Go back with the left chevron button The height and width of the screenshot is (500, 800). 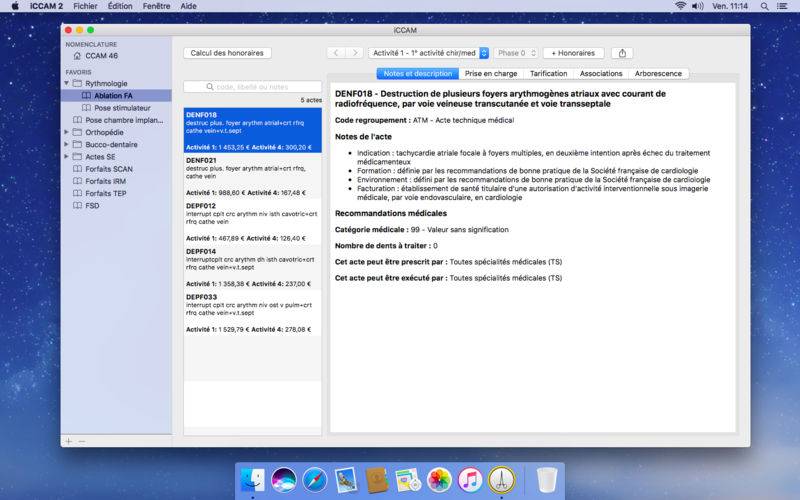click(336, 53)
